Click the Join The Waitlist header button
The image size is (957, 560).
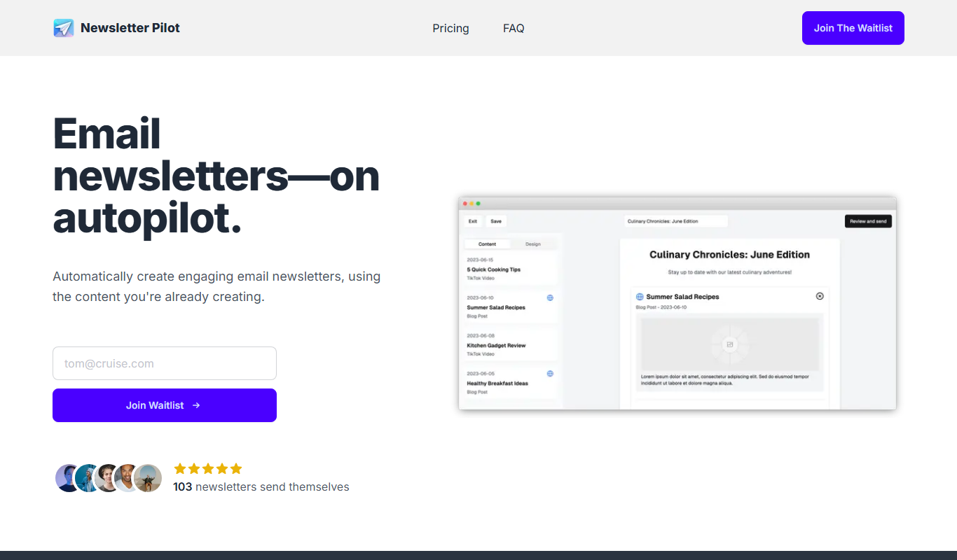[x=853, y=28]
